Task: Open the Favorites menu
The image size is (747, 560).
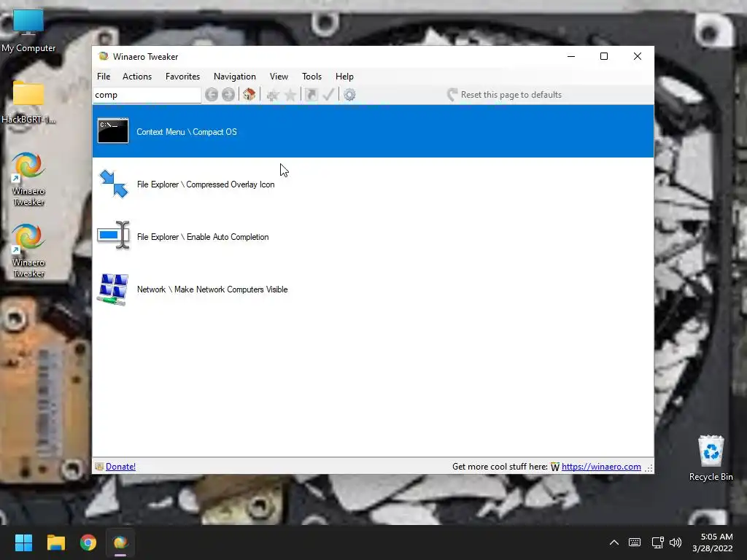Action: pos(182,76)
